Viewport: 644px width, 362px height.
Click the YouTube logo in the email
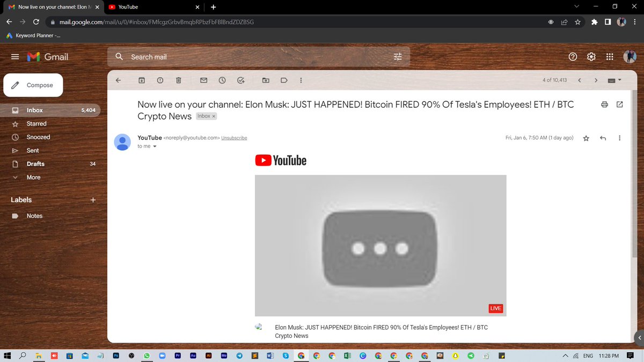(x=281, y=160)
